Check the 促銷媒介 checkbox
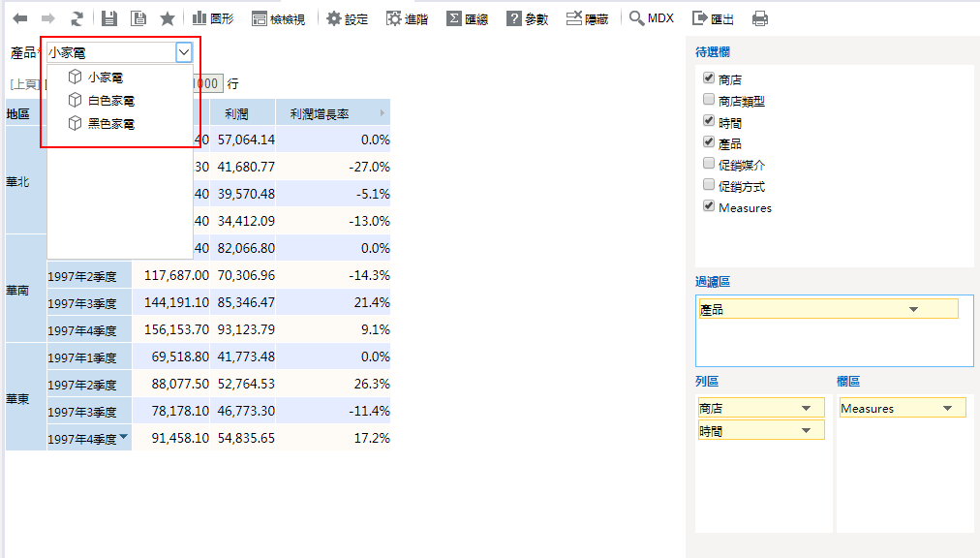Viewport: 980px width, 558px height. click(709, 164)
